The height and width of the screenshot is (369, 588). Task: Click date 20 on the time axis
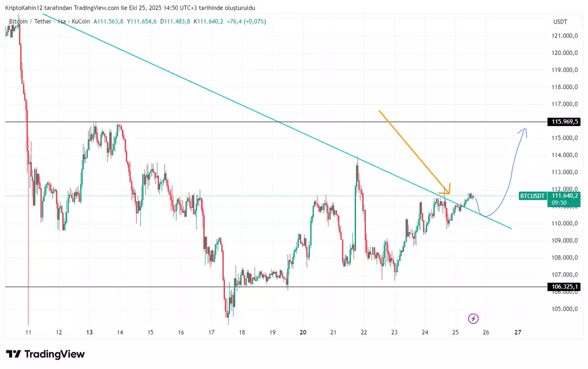click(303, 332)
